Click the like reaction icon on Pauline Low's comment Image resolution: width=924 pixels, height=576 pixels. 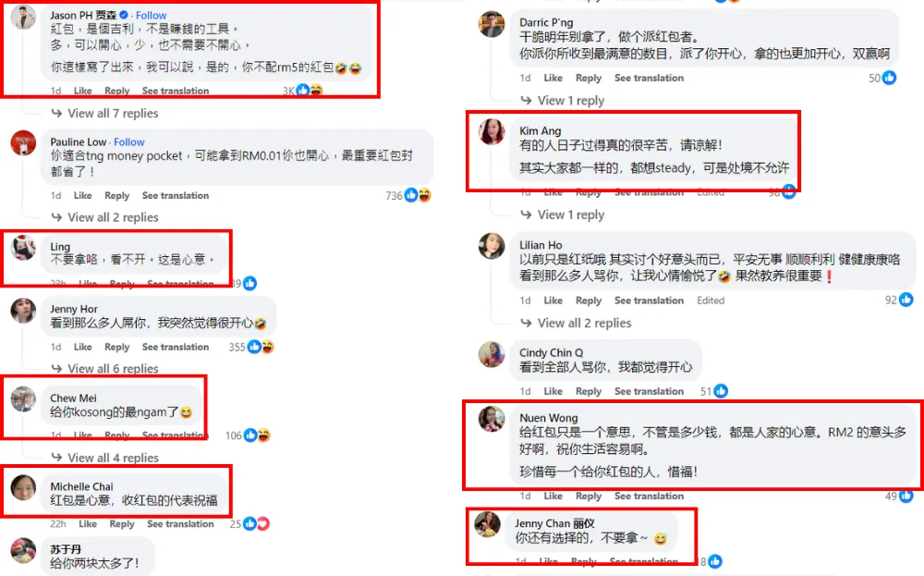tap(411, 195)
